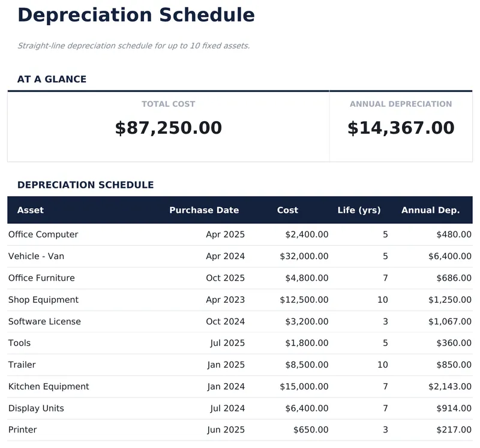Select the Vehicle - Van cost cell
This screenshot has height=448, width=480.
(x=304, y=256)
